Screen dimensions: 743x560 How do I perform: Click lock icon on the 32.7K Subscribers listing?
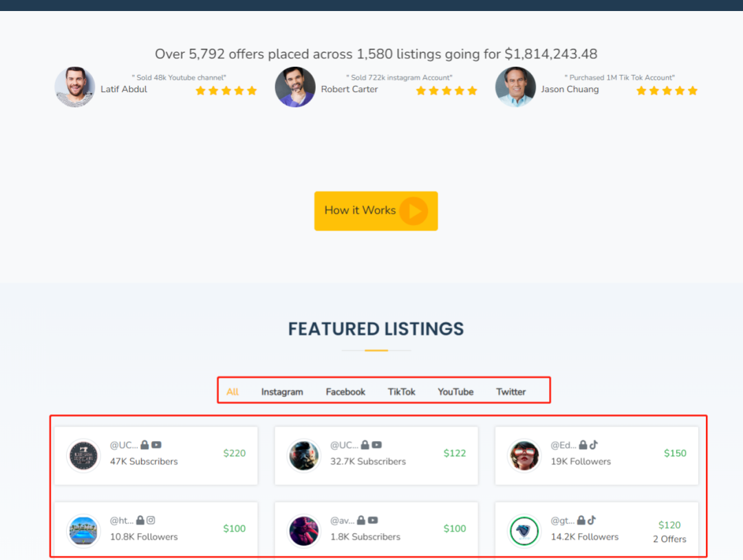pos(365,445)
